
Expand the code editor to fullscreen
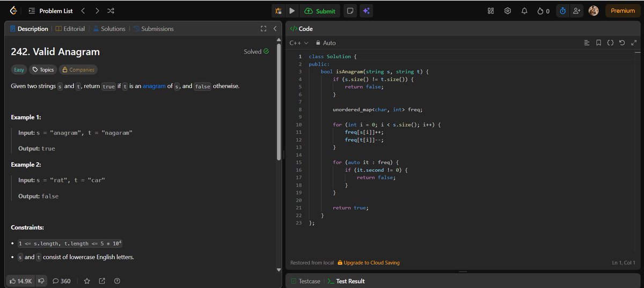coord(634,42)
